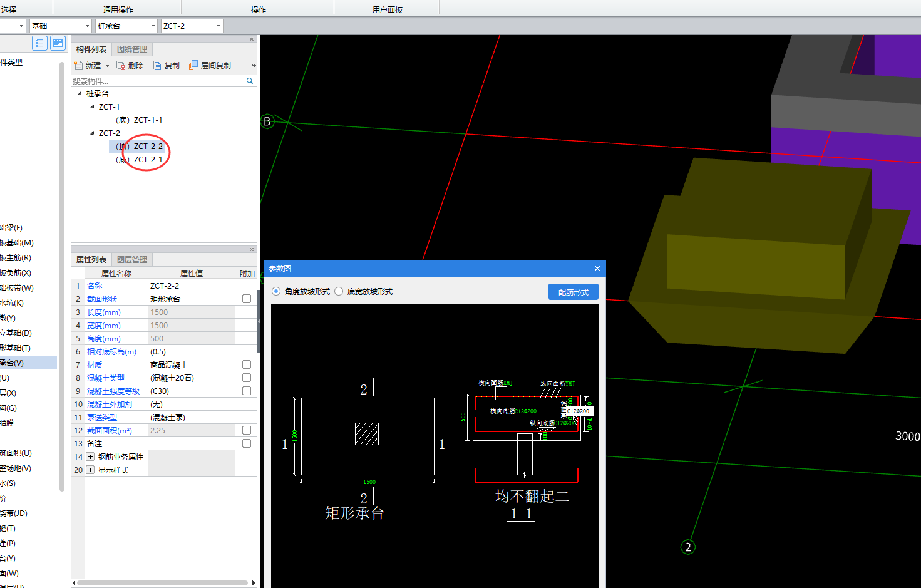Switch to the 图层管理 tab
The height and width of the screenshot is (588, 921).
click(132, 259)
